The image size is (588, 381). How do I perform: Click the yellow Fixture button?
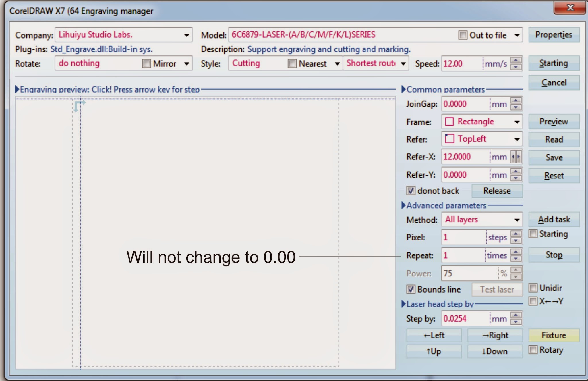click(x=554, y=335)
